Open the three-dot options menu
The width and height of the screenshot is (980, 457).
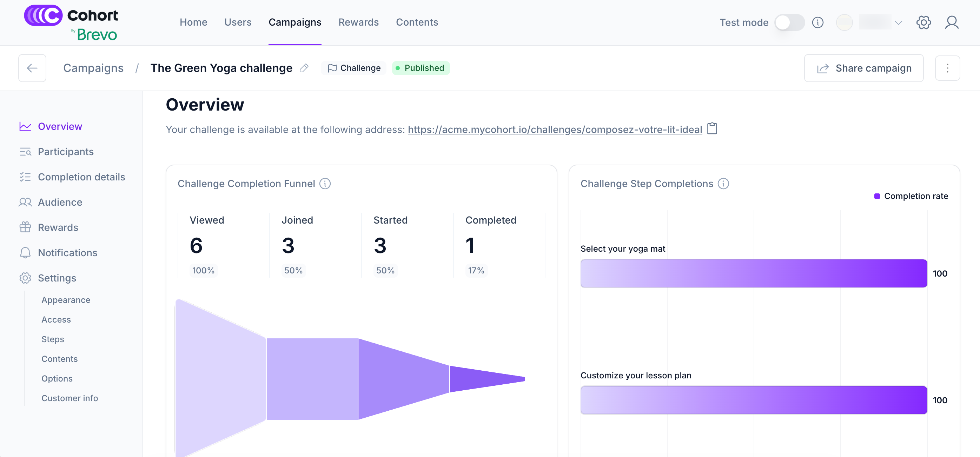pos(948,68)
